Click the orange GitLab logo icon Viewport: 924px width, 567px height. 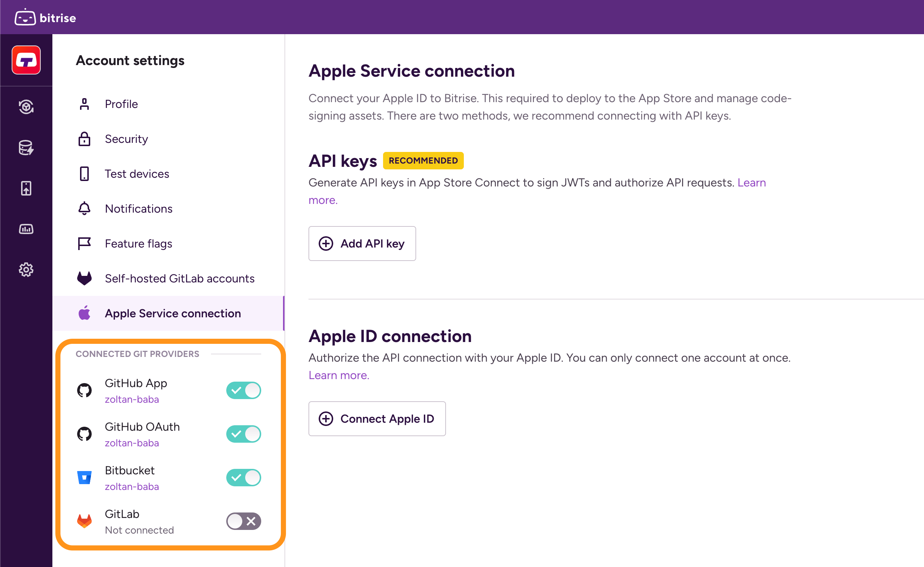tap(84, 521)
